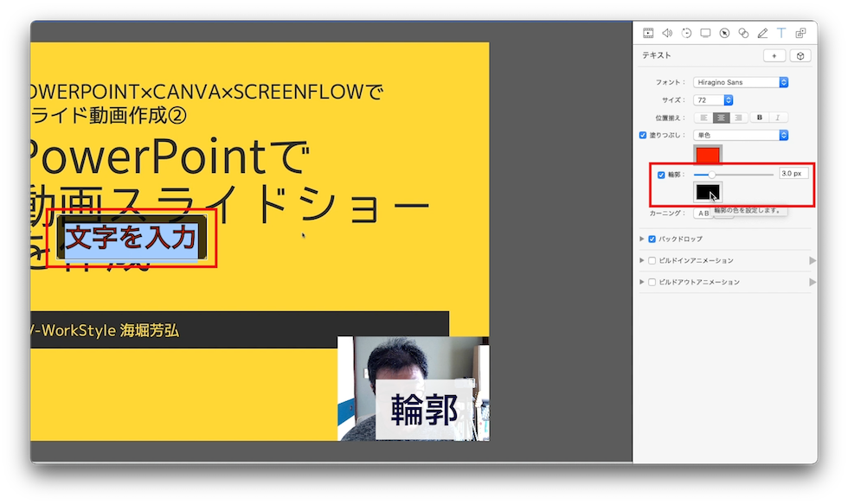848x504 pixels.
Task: Disable the 塗りつぶし fill checkbox
Action: pos(642,135)
